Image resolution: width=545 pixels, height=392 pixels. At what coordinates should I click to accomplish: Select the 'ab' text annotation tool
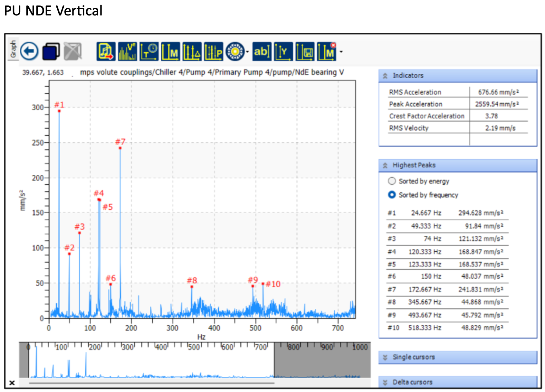[x=262, y=51]
